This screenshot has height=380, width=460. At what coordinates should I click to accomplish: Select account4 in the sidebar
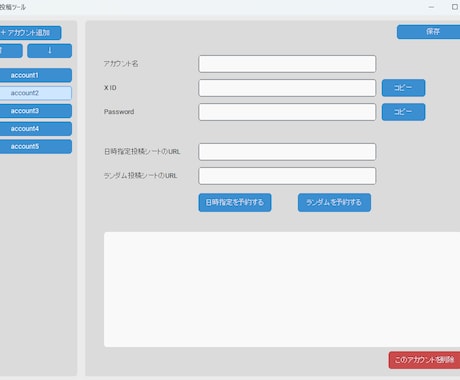pos(35,129)
